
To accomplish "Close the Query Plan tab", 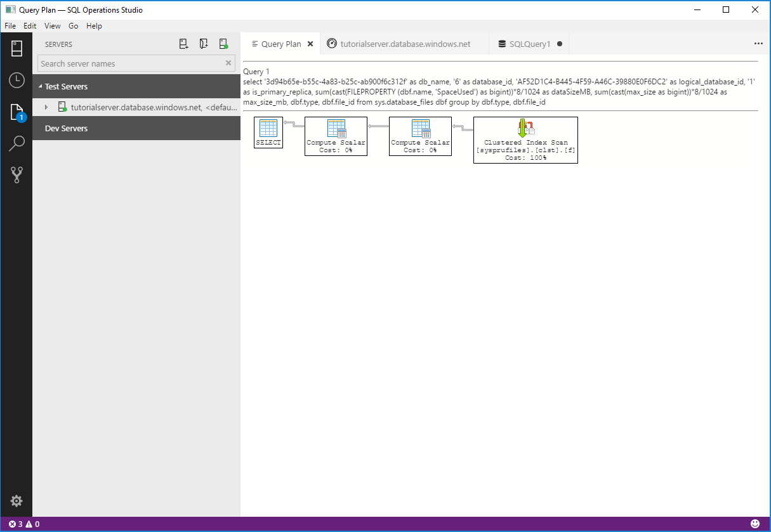I will pyautogui.click(x=310, y=44).
